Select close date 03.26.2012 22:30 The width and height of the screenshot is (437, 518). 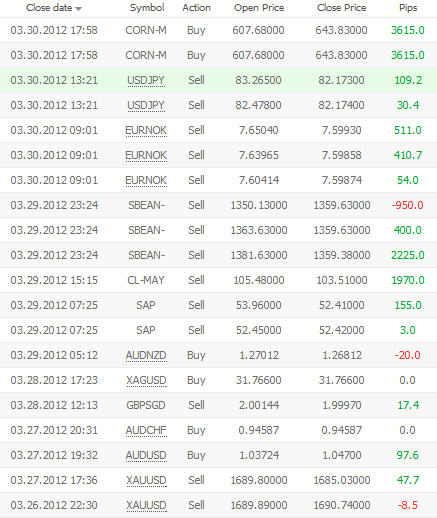coord(54,505)
